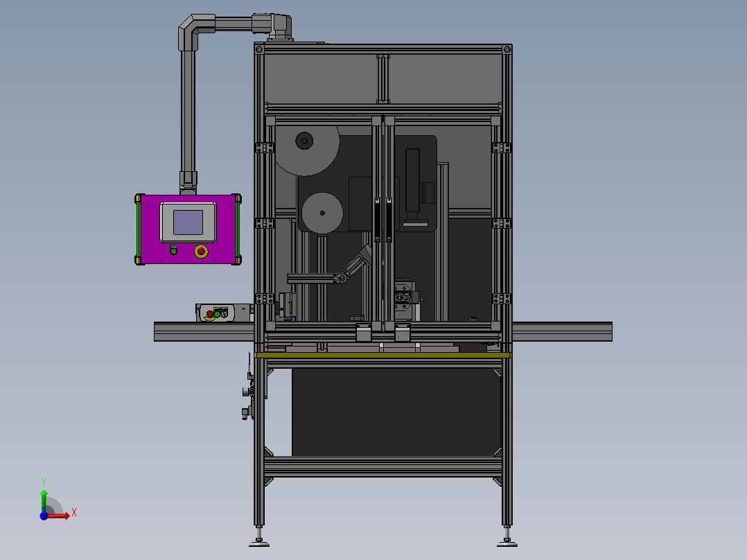This screenshot has width=747, height=560.
Task: Click the Y axis label of the triad
Action: coord(44,482)
